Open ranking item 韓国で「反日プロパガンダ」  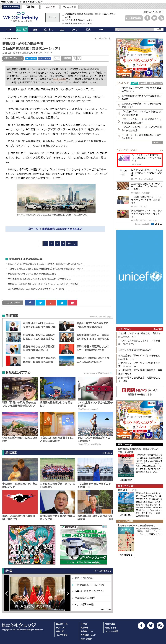pos(141,90)
